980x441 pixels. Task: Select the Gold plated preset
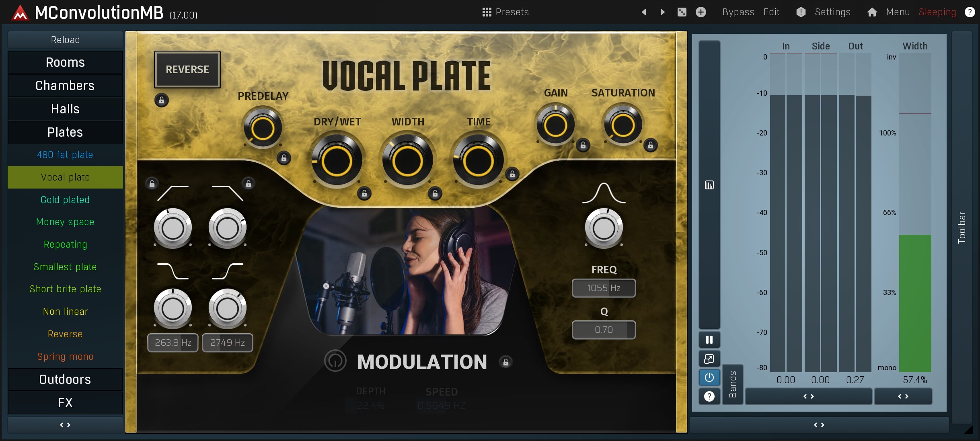coord(65,200)
